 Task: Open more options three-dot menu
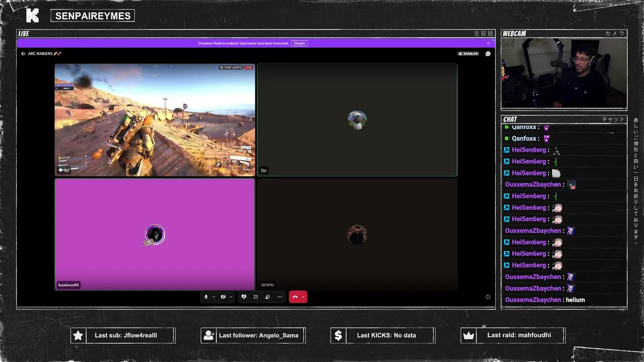coord(280,297)
